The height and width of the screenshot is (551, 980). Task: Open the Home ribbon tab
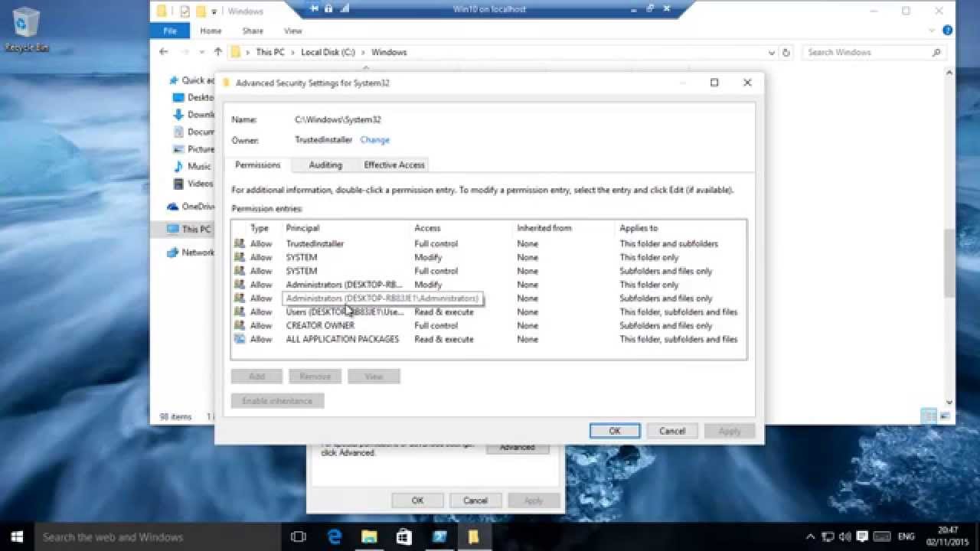211,31
